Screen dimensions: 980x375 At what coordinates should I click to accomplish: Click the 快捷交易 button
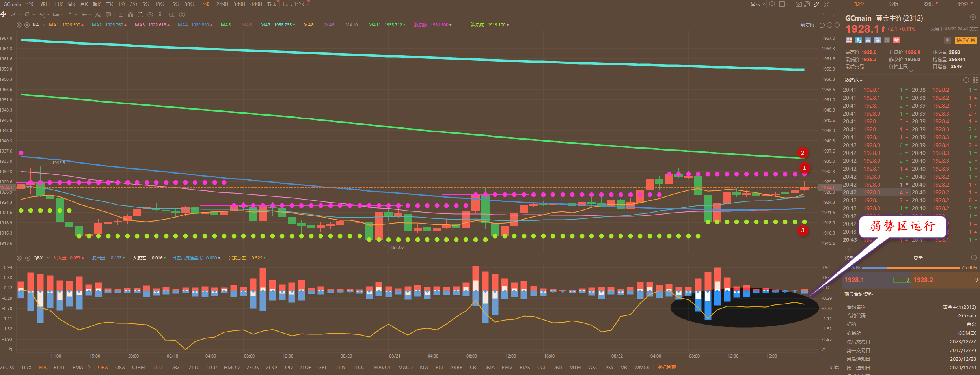(965, 40)
